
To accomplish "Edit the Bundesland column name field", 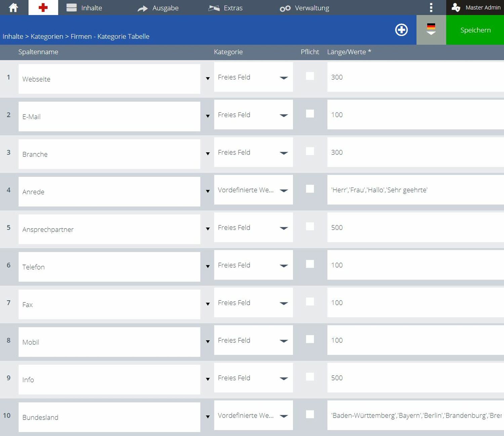I will tap(109, 417).
